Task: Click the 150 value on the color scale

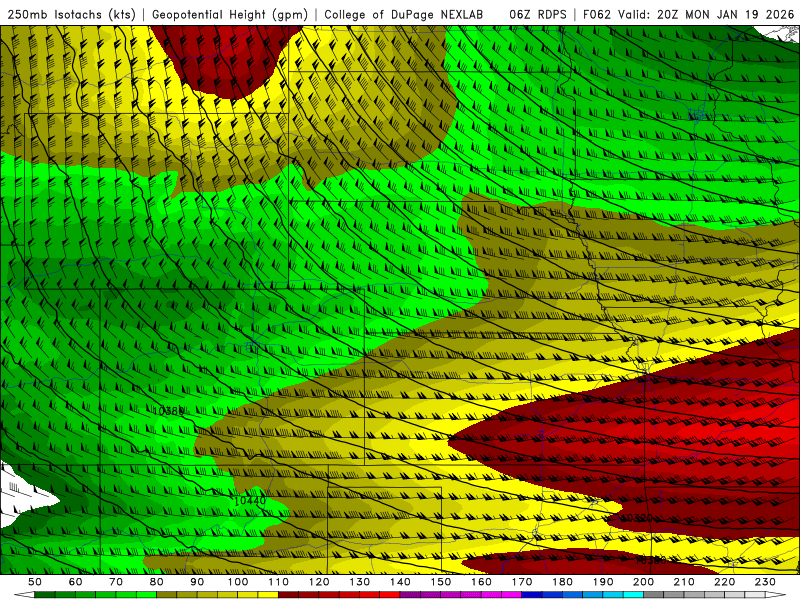Action: [441, 582]
